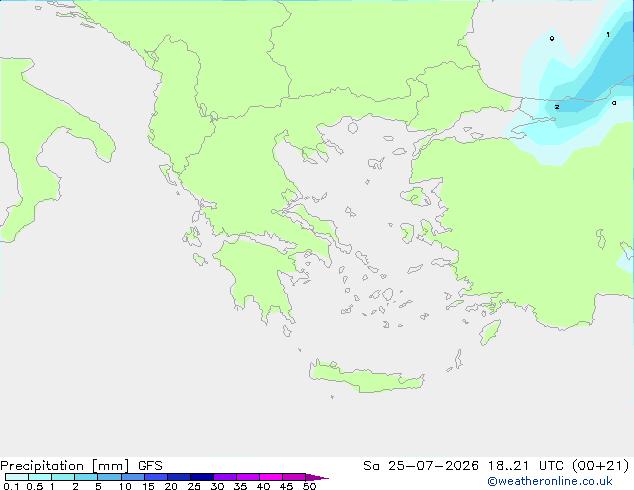Pick the 15–20 mm legend color swatch

156,477
